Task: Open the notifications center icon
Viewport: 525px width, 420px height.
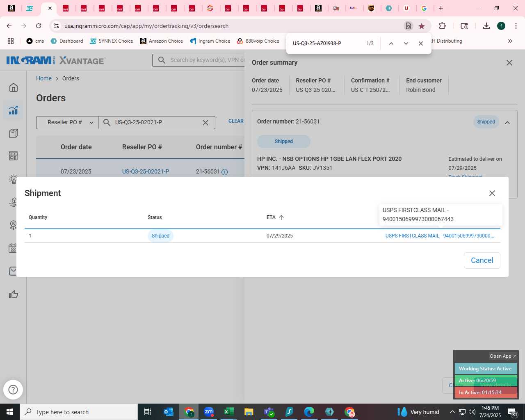Action: [x=513, y=412]
